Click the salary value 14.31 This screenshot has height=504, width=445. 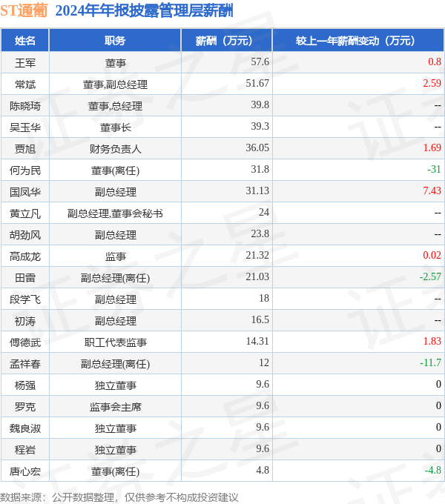click(257, 342)
